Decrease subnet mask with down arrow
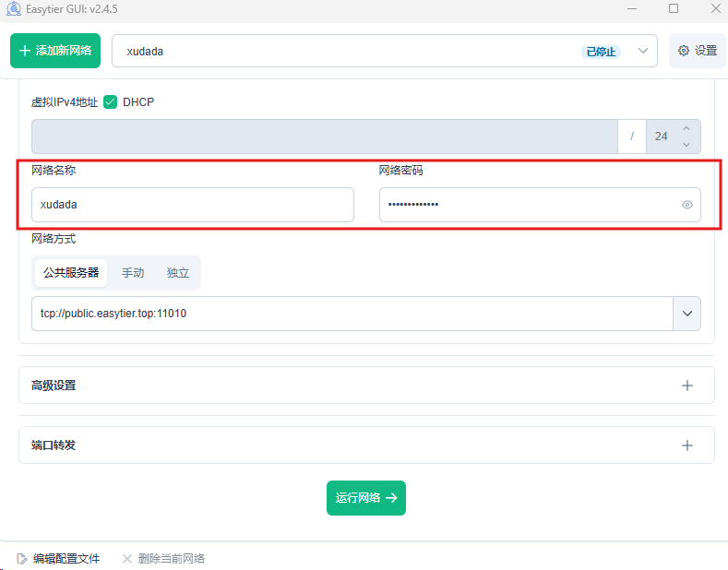Viewport: 728px width, 570px height. point(686,144)
